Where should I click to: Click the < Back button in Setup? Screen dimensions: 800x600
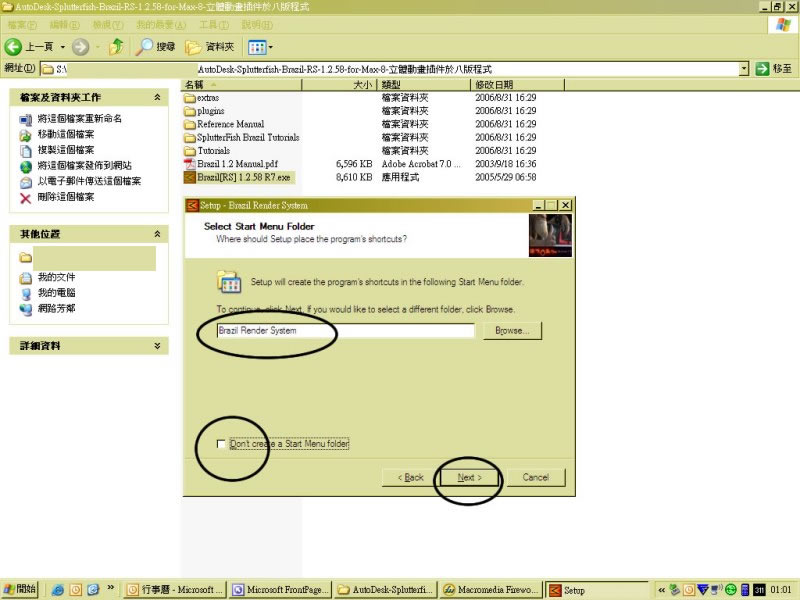(x=411, y=478)
